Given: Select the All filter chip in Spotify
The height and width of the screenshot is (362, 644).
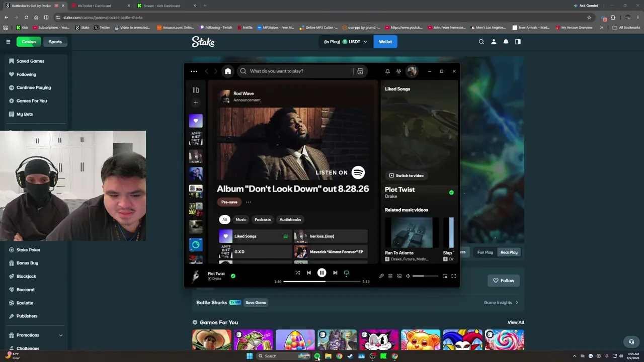Looking at the screenshot, I should click(x=225, y=220).
